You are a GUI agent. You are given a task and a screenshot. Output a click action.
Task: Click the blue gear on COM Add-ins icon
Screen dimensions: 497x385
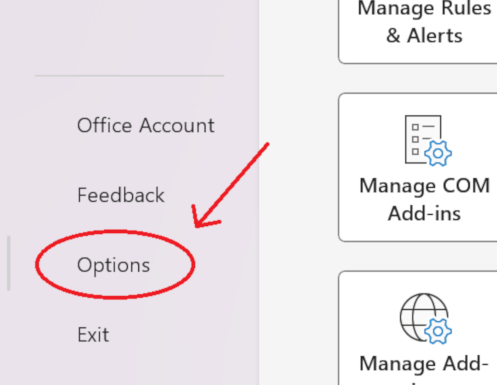coord(438,153)
